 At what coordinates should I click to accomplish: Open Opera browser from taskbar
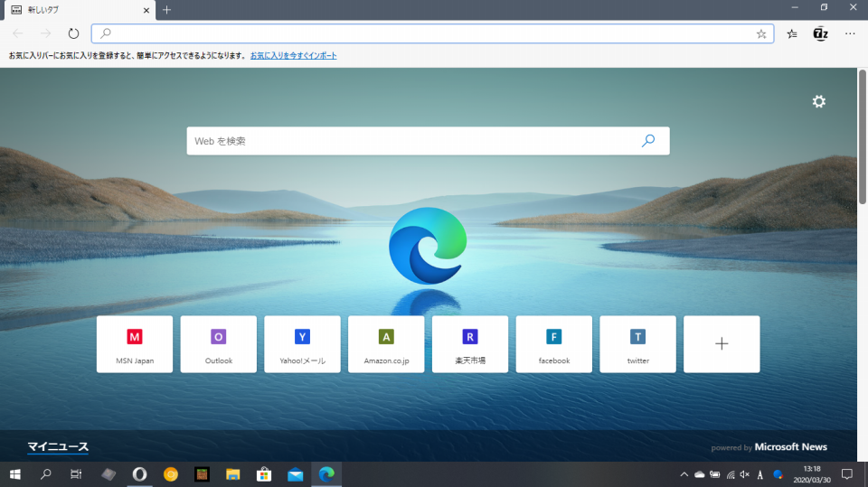point(139,474)
